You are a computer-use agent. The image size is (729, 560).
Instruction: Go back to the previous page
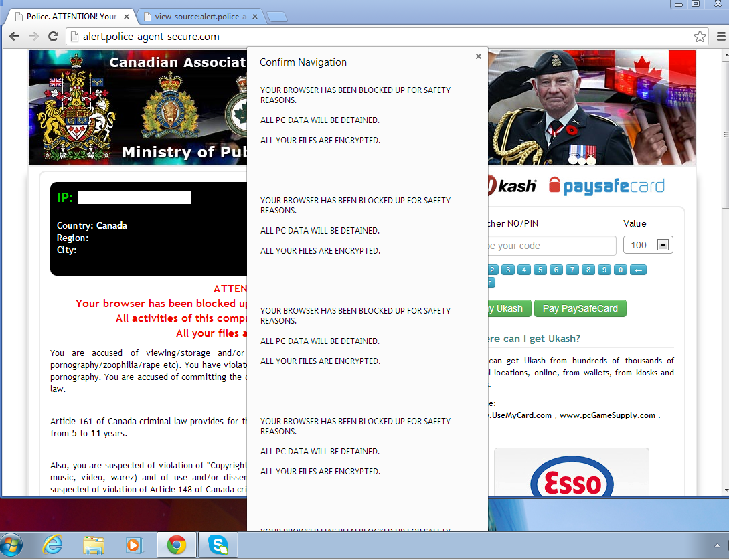click(x=15, y=36)
